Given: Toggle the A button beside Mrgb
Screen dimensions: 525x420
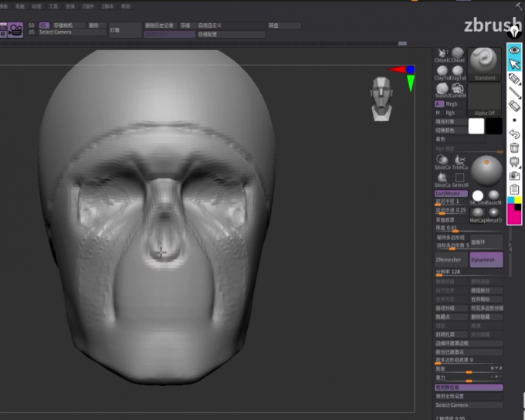Looking at the screenshot, I should click(439, 104).
